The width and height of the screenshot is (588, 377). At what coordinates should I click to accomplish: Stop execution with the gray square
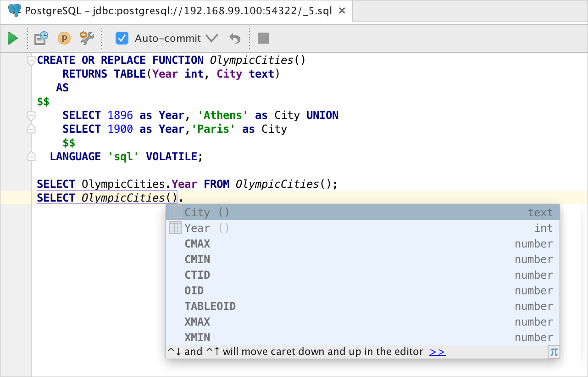(x=263, y=38)
